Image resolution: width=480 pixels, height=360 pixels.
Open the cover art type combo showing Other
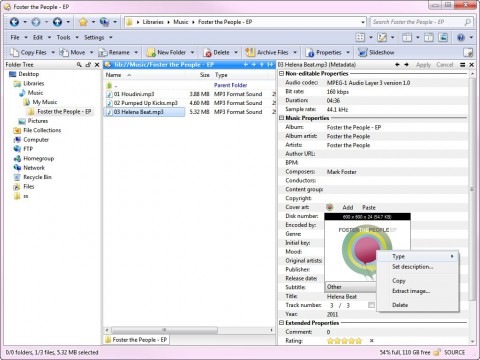click(351, 287)
